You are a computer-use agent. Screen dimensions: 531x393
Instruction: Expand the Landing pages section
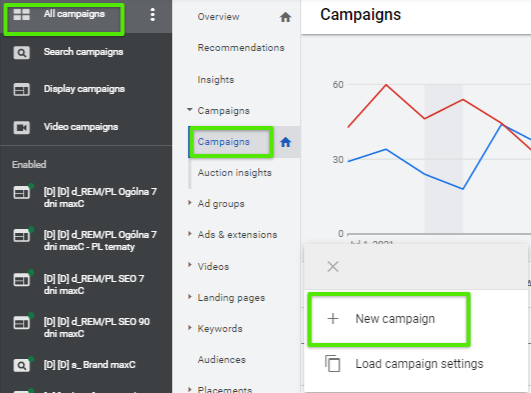(x=190, y=296)
